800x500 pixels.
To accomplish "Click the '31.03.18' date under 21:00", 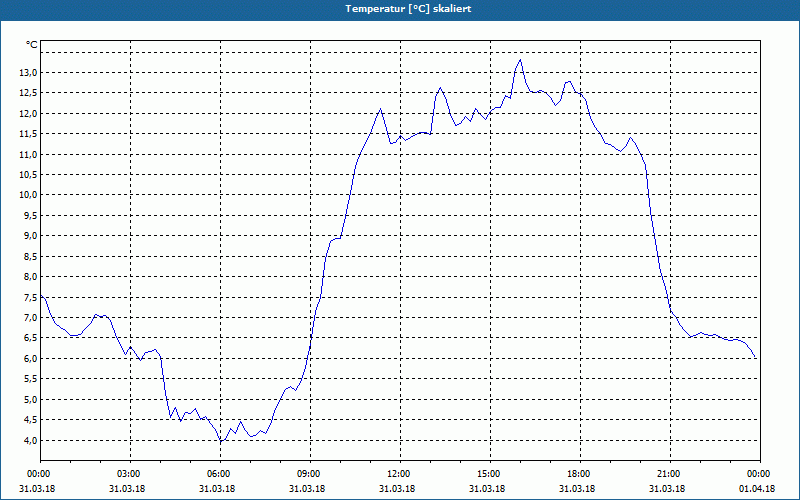I will click(667, 489).
